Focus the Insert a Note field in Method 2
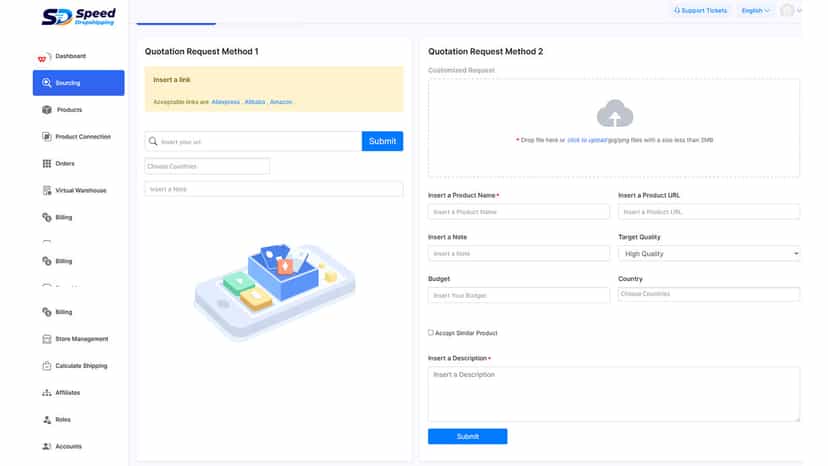This screenshot has width=828, height=466. click(x=519, y=254)
